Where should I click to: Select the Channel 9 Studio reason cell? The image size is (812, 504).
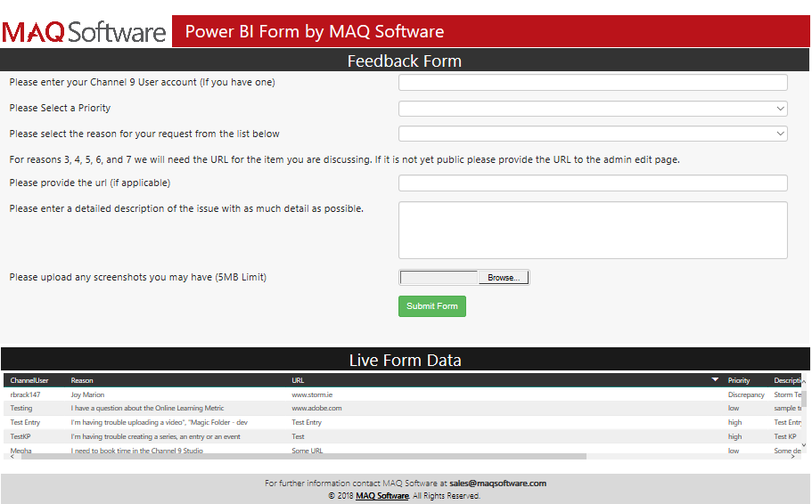coord(136,451)
